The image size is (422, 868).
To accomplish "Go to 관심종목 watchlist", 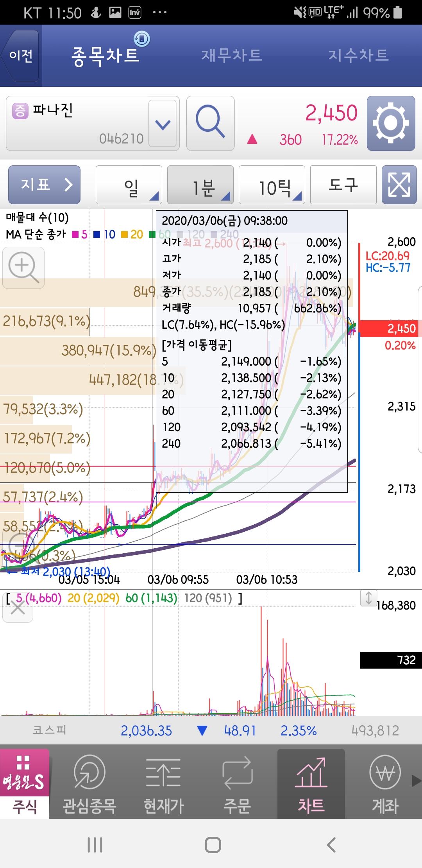I will point(89,784).
